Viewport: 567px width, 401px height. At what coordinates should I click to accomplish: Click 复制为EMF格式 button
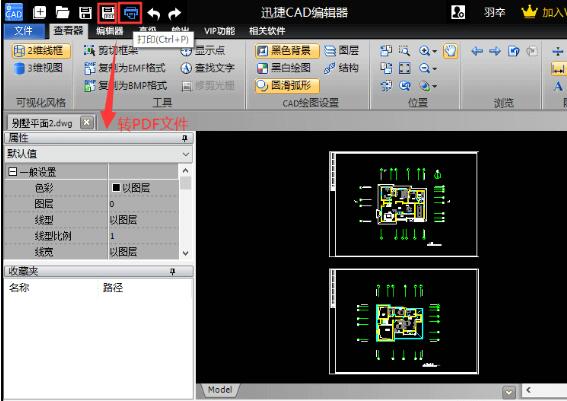(125, 68)
